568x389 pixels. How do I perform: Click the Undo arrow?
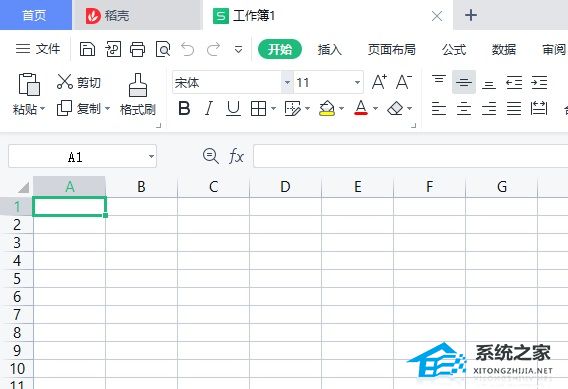point(188,49)
